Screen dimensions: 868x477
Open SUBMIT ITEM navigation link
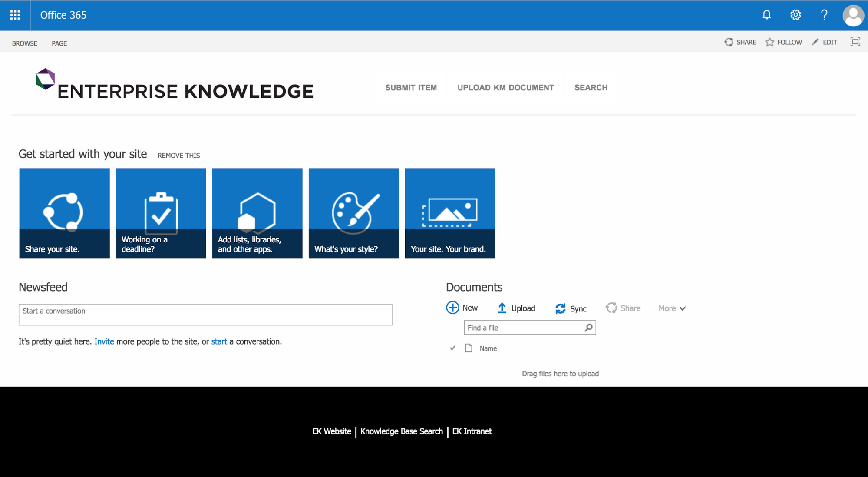point(411,88)
